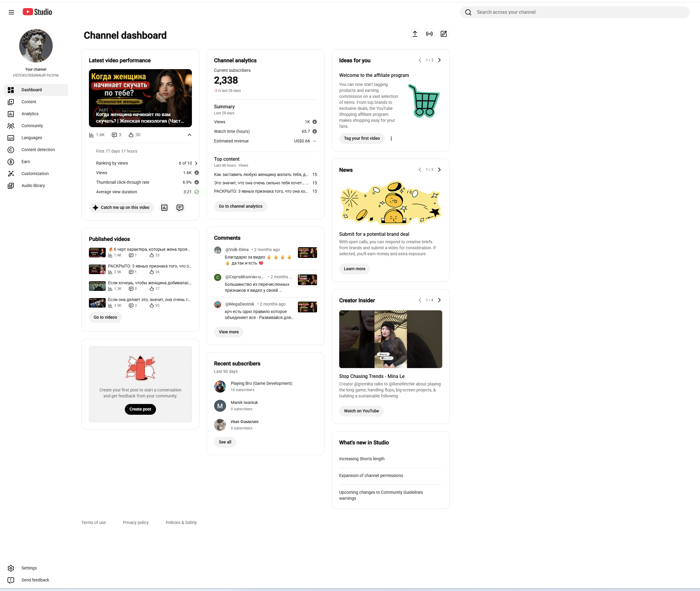700x591 pixels.
Task: Click Catch me up on this video
Action: coord(121,208)
